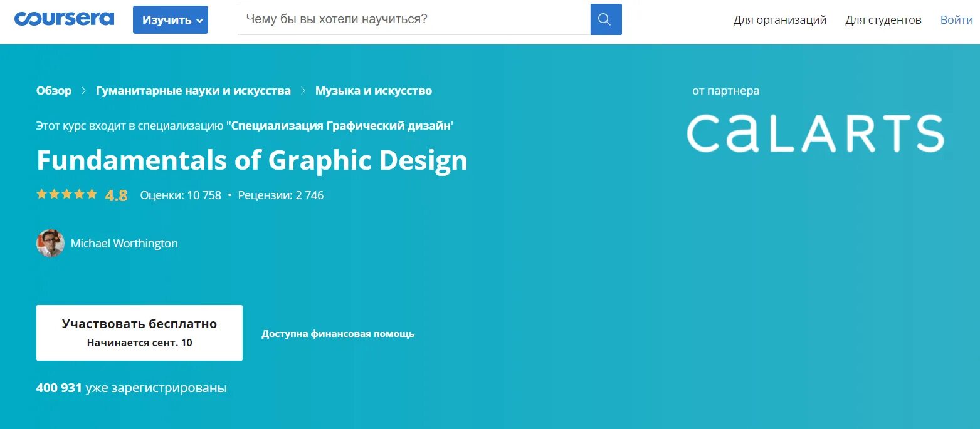Open Michael Worthington's avatar photo
Image resolution: width=980 pixels, height=429 pixels.
[x=50, y=243]
